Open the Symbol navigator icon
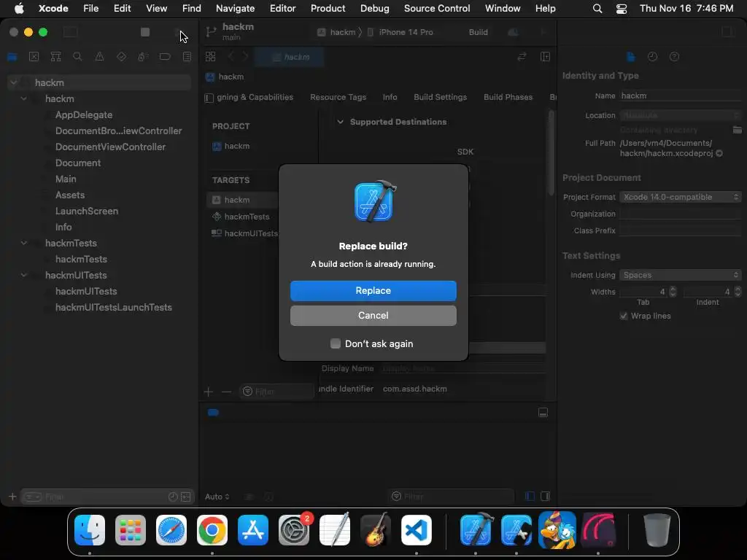Image resolution: width=747 pixels, height=560 pixels. pyautogui.click(x=55, y=57)
